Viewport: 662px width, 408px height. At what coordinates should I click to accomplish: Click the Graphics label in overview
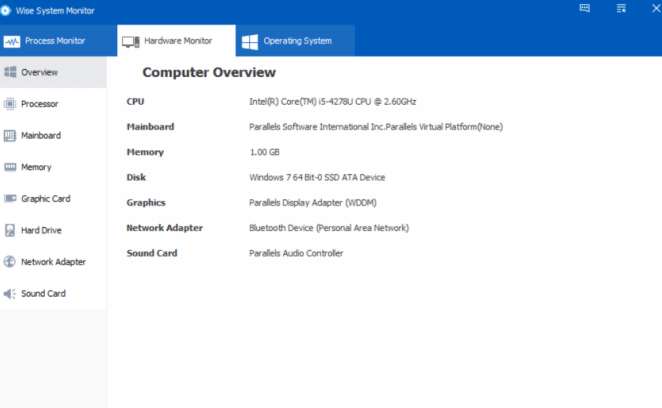[146, 203]
